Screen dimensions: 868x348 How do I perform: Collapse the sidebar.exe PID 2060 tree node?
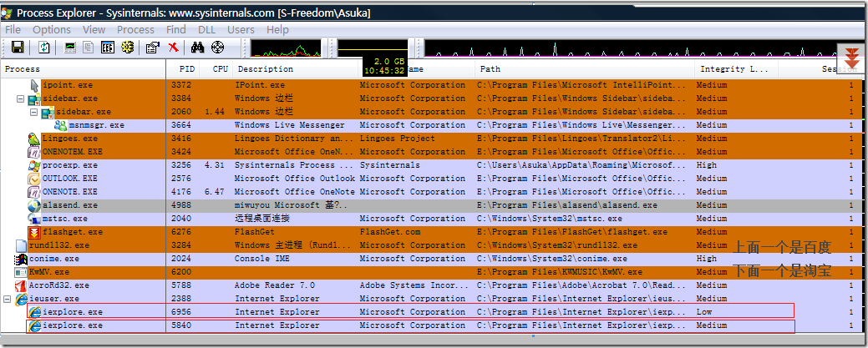(33, 112)
